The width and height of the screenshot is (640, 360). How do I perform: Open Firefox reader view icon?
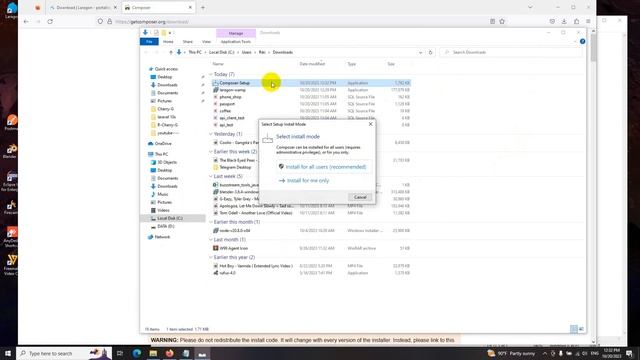point(492,22)
